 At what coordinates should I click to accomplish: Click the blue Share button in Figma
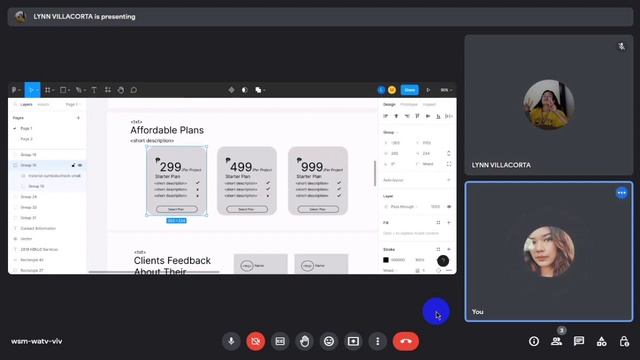point(409,90)
